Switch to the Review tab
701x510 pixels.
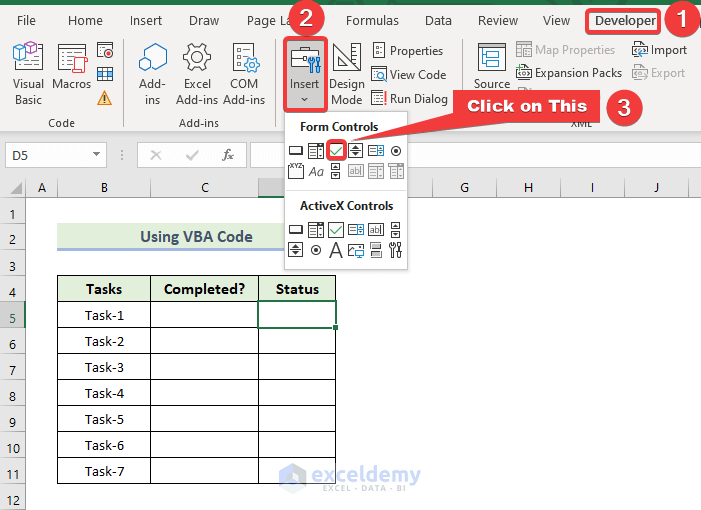point(498,21)
